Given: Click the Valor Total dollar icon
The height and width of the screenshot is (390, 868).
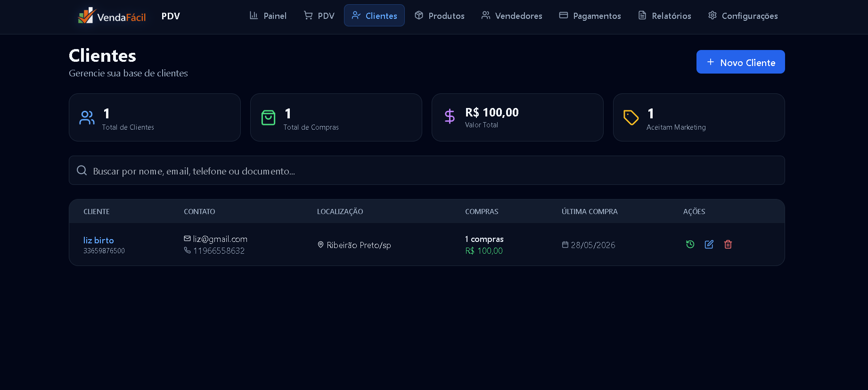Looking at the screenshot, I should coord(450,116).
